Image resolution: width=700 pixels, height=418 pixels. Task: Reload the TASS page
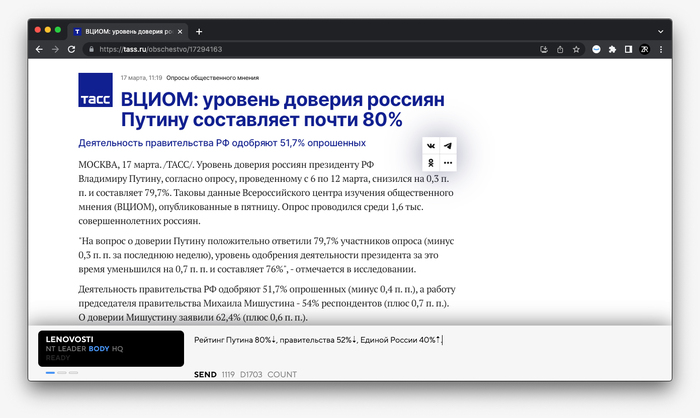71,50
